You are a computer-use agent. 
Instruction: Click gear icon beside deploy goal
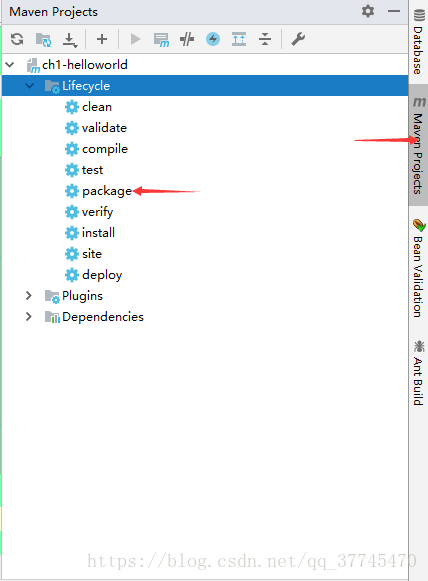72,275
